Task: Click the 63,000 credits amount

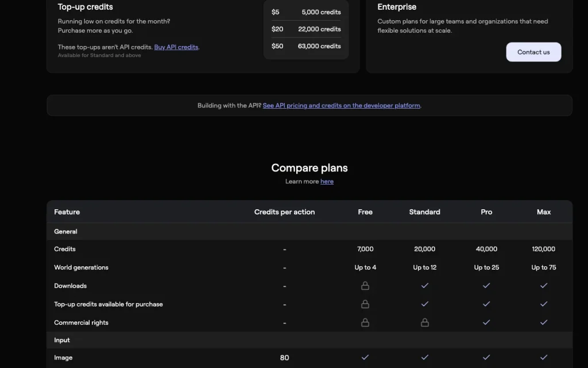Action: point(319,46)
